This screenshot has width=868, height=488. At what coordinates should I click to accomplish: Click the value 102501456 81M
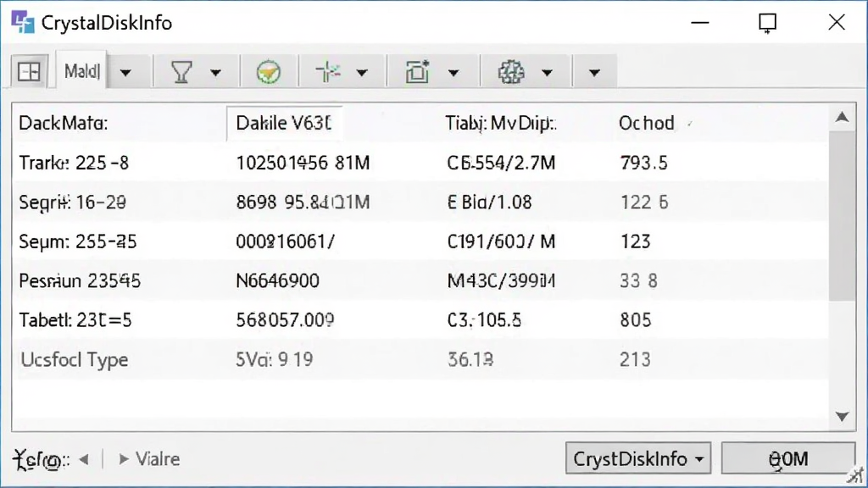pos(303,163)
